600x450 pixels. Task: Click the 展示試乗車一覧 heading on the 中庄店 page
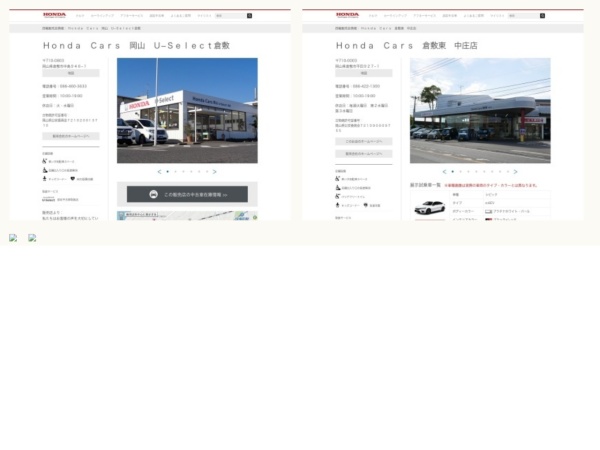tap(426, 185)
